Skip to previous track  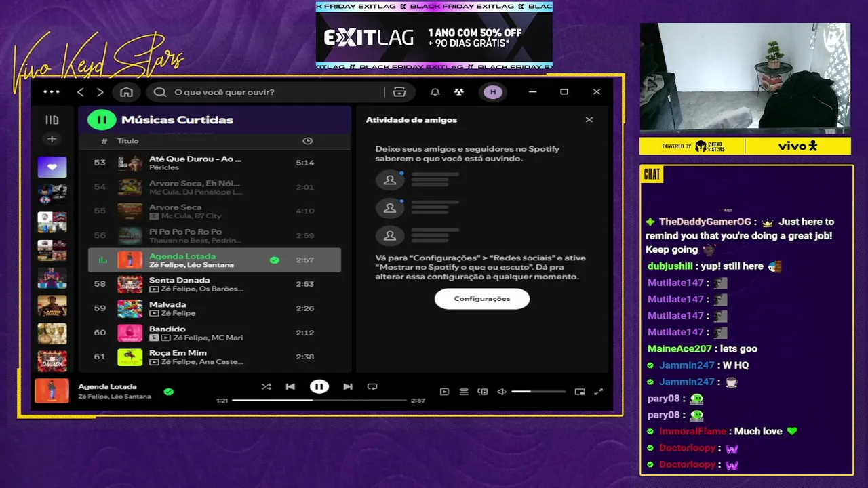tap(290, 387)
